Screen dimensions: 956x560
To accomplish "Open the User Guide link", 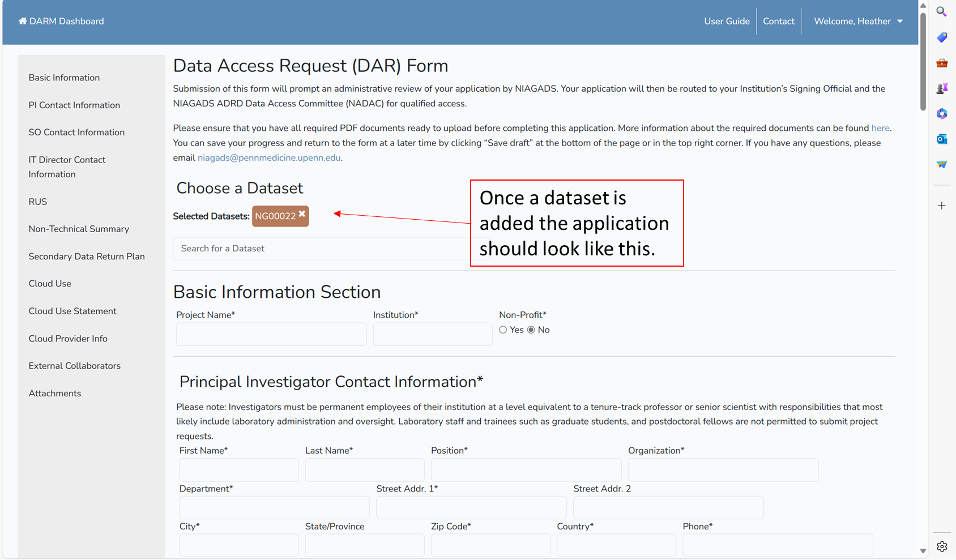I will [727, 22].
